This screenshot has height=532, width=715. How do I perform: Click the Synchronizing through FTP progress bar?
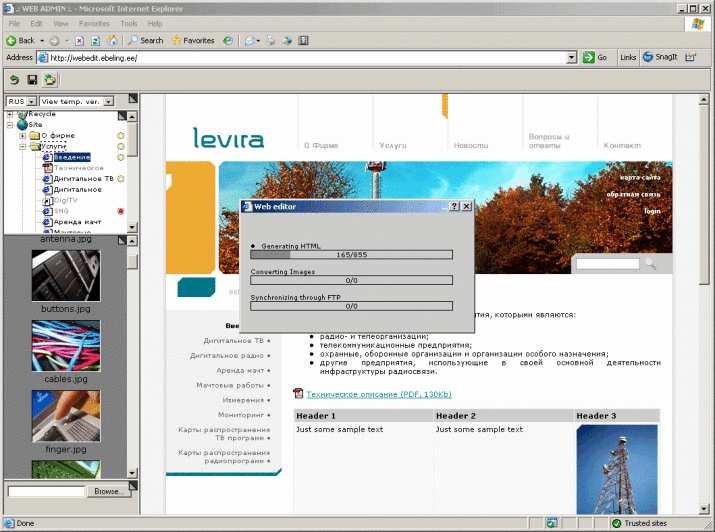(352, 306)
